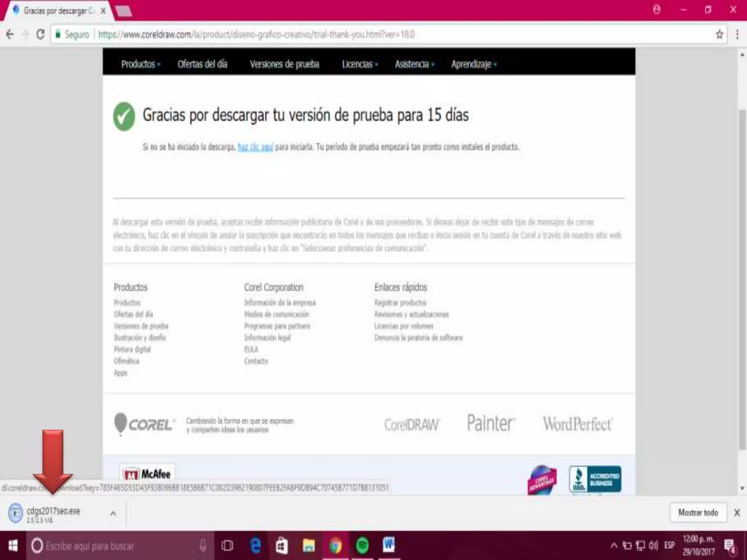Click the Mostrar todo button
The width and height of the screenshot is (747, 560).
click(x=698, y=513)
